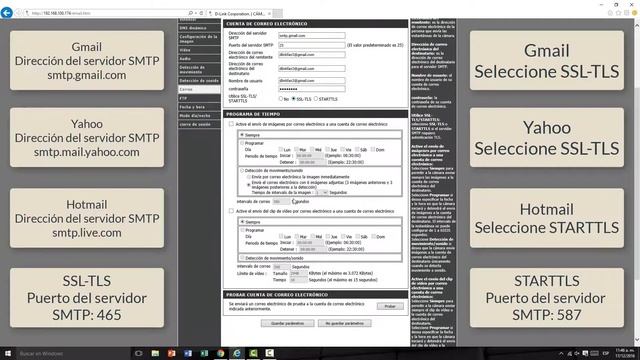Select Programar in the video clip schedule
Image resolution: width=640 pixels, height=360 pixels.
coord(242,230)
